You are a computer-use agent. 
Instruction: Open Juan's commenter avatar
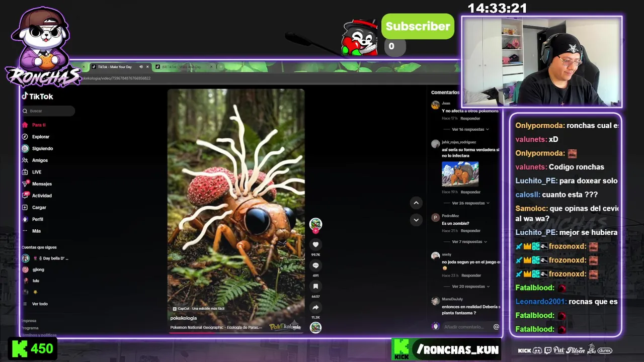coord(435,105)
